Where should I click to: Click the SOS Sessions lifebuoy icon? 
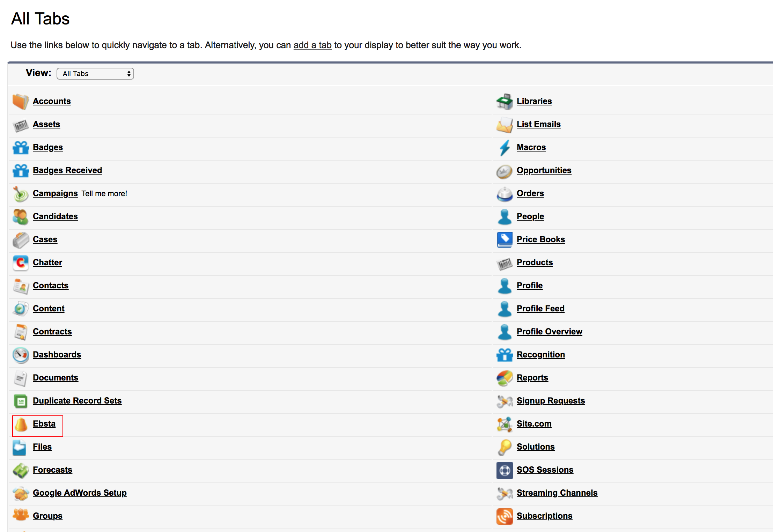(x=505, y=470)
